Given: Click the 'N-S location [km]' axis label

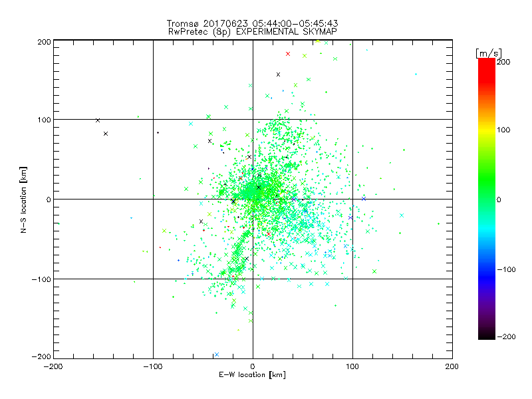Looking at the screenshot, I should [23, 199].
